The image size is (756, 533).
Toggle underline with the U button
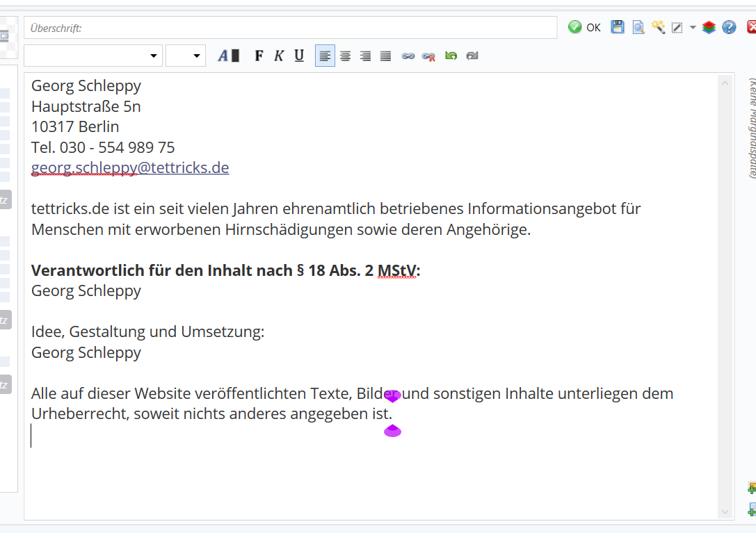(x=299, y=56)
